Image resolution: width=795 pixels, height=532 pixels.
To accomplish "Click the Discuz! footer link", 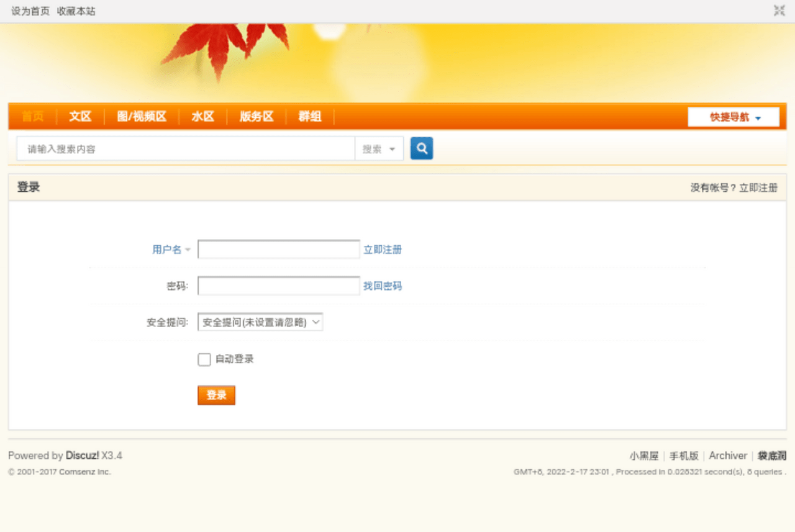I will (83, 456).
